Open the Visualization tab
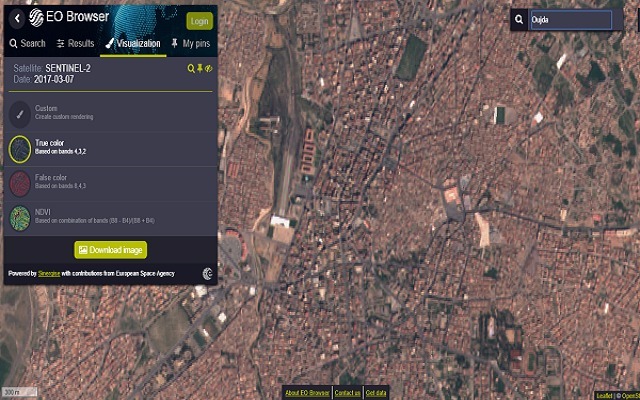 point(132,44)
